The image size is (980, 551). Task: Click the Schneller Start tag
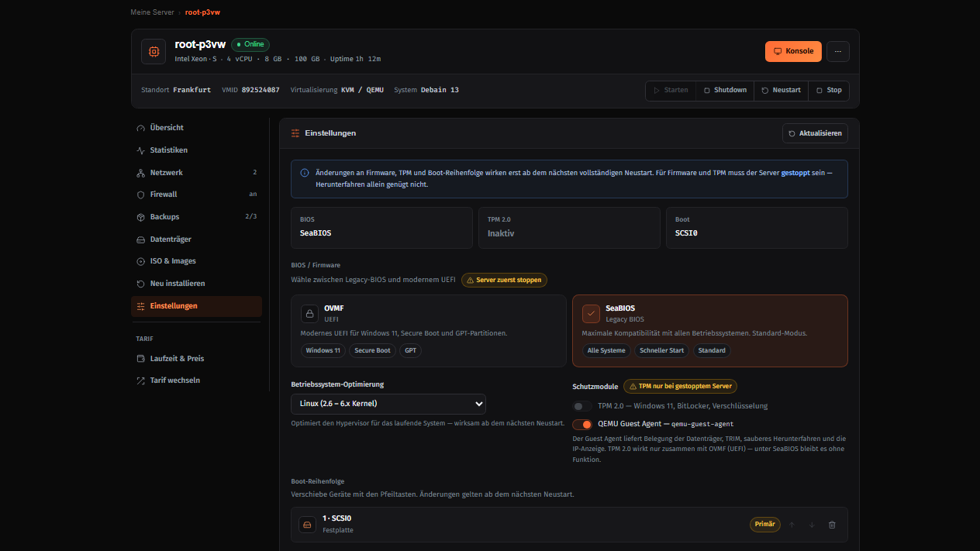coord(661,350)
